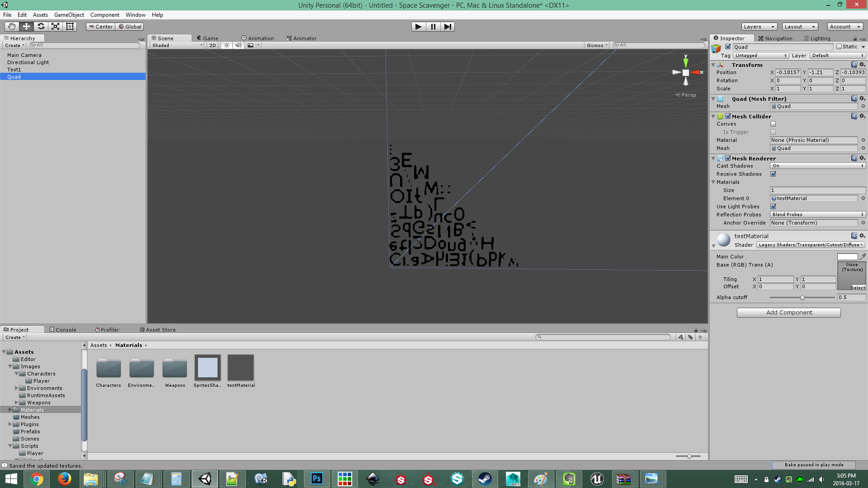This screenshot has height=488, width=868.
Task: Toggle 2D view mode in Scene toolbar
Action: tap(212, 45)
